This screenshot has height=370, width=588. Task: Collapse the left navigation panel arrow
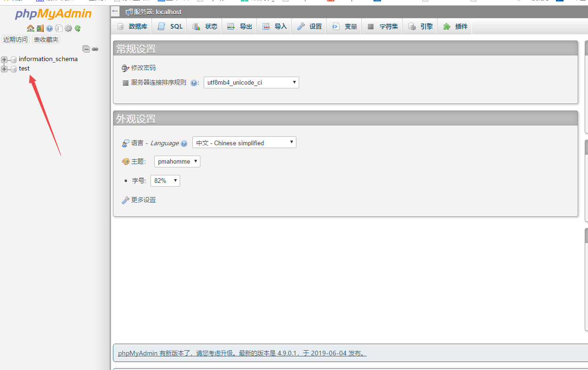[x=115, y=11]
